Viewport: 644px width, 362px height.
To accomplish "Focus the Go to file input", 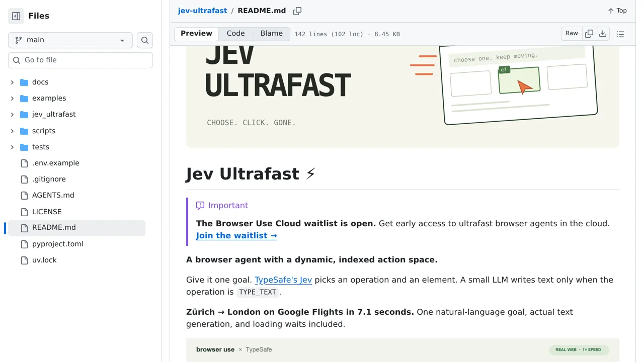I will pos(80,60).
